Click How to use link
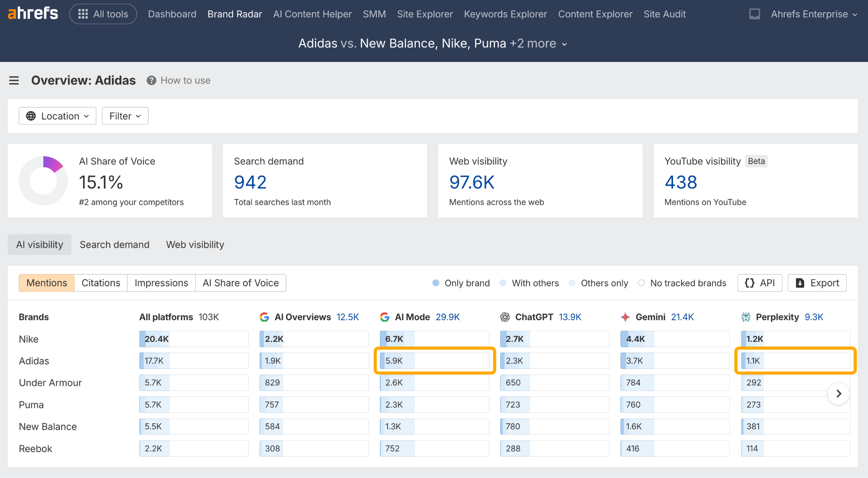This screenshot has width=868, height=478. click(185, 80)
